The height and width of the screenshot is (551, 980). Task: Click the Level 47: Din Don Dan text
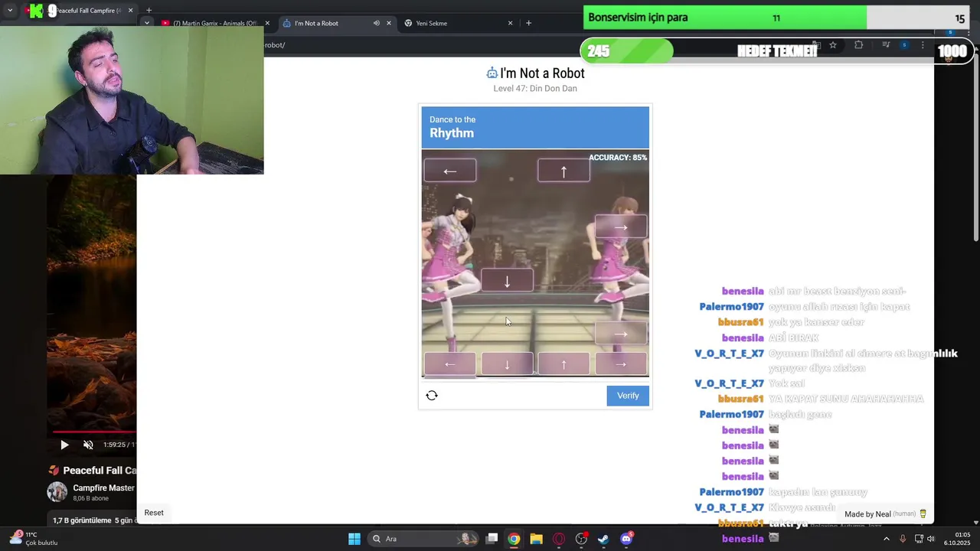[535, 89]
